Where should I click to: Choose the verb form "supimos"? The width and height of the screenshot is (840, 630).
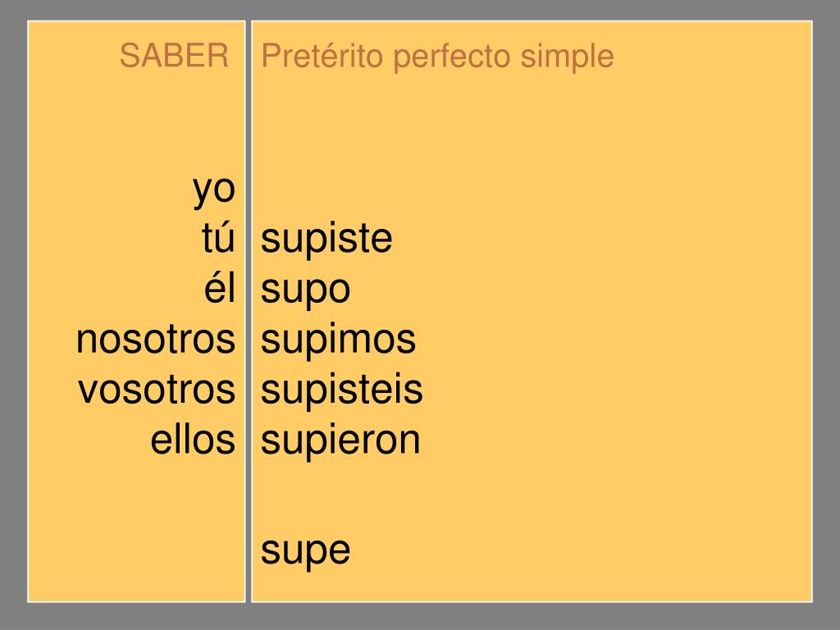(339, 340)
